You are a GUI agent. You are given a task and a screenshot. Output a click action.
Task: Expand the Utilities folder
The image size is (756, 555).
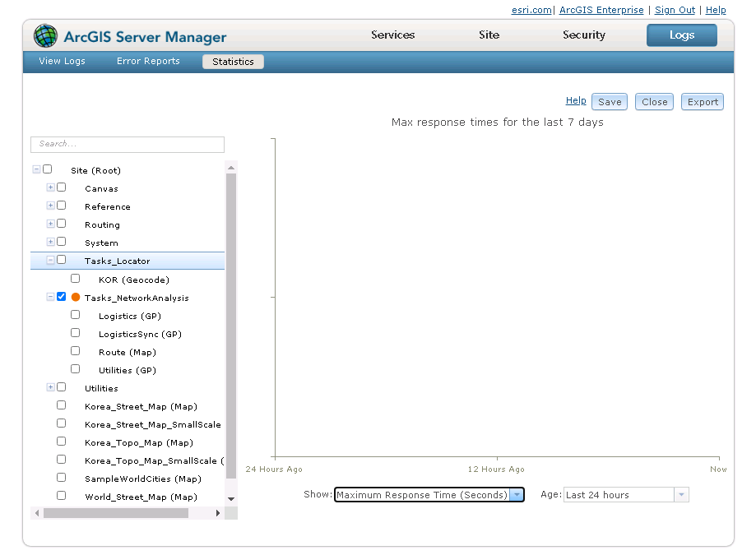[x=50, y=387]
